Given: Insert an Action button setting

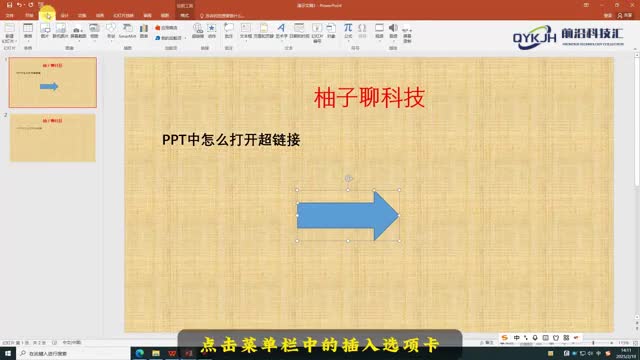Looking at the screenshot, I should (x=212, y=31).
